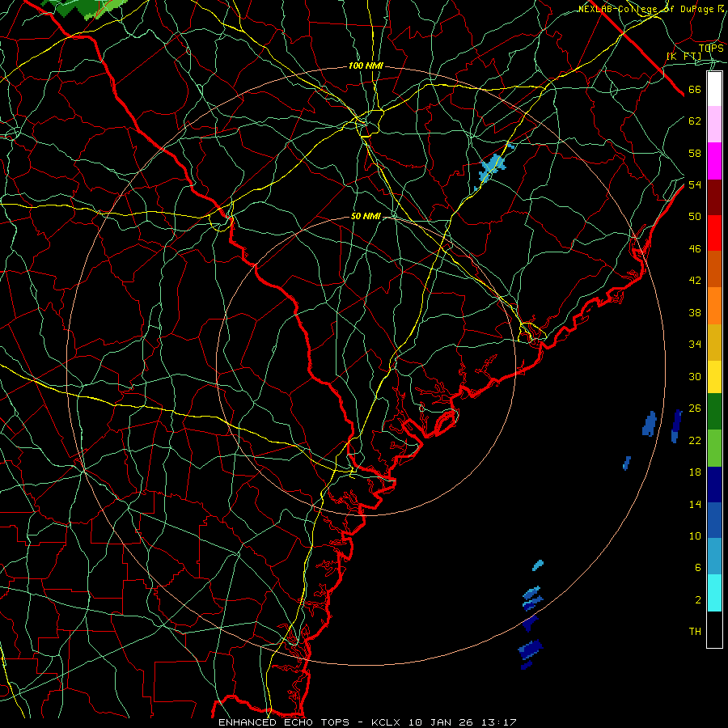Click the legend value 66
This screenshot has height=728, width=728.
point(695,89)
